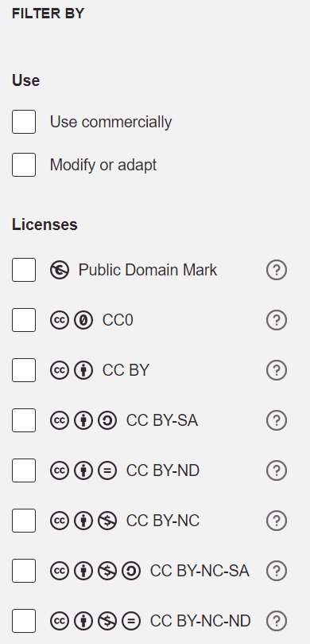310x644 pixels.
Task: Enable the Use commercially checkbox
Action: pos(24,122)
